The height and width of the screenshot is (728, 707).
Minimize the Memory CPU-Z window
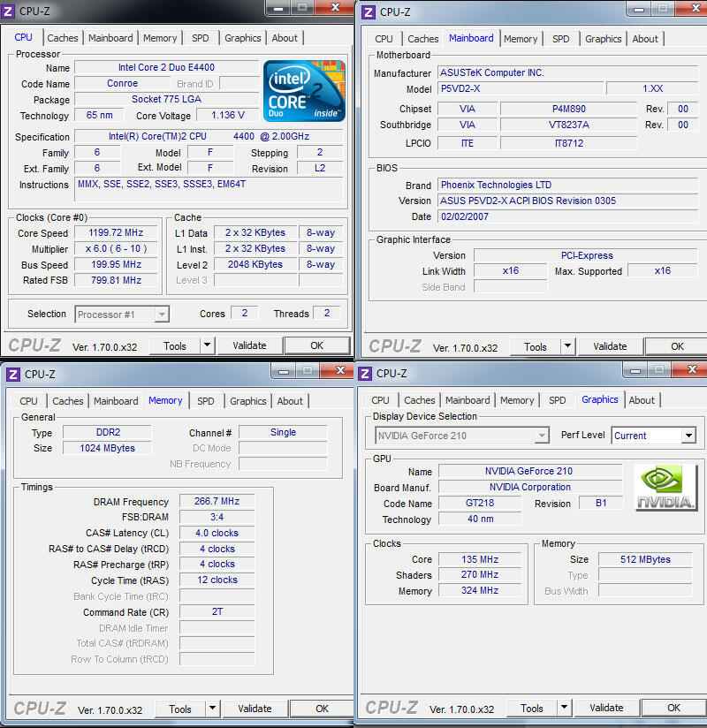[284, 371]
